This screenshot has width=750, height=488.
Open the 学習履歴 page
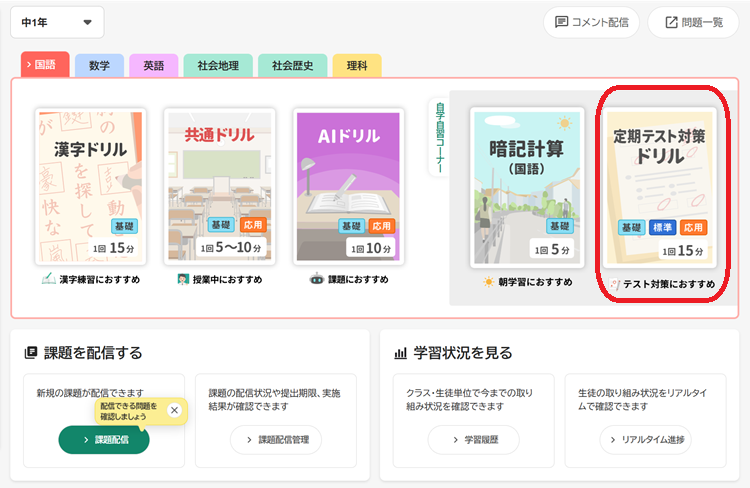click(473, 440)
